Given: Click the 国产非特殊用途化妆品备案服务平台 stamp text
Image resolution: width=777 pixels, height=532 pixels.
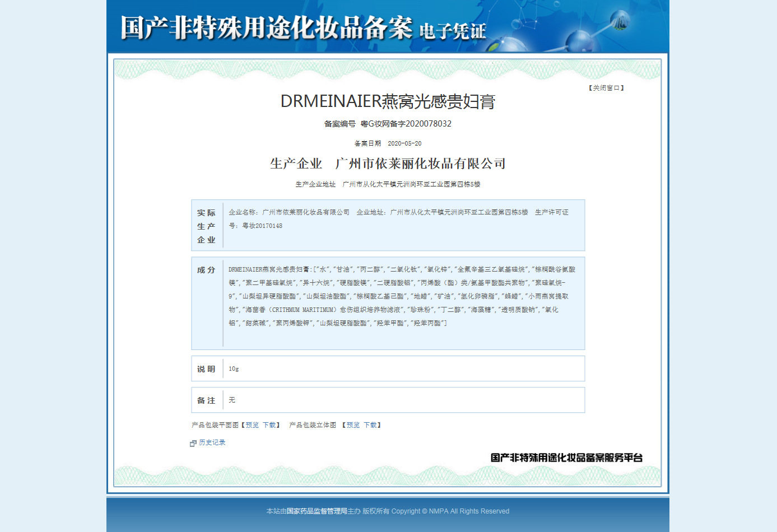Looking at the screenshot, I should tap(566, 458).
